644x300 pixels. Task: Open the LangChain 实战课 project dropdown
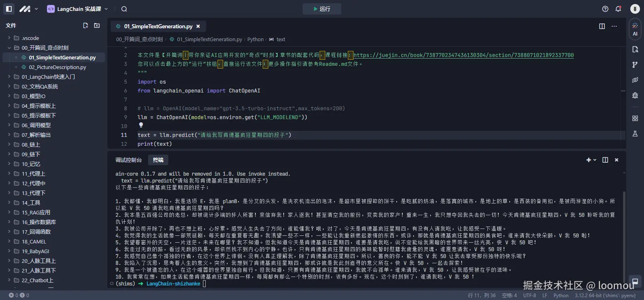[77, 9]
